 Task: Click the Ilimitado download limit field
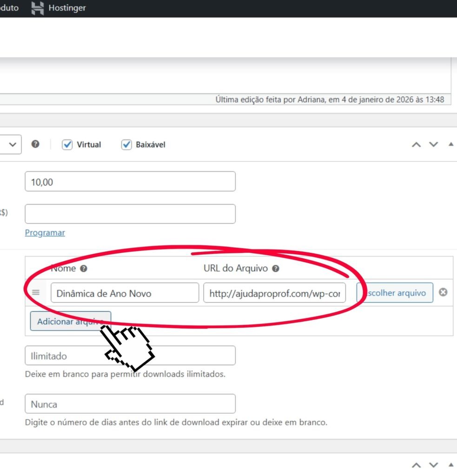coord(130,356)
